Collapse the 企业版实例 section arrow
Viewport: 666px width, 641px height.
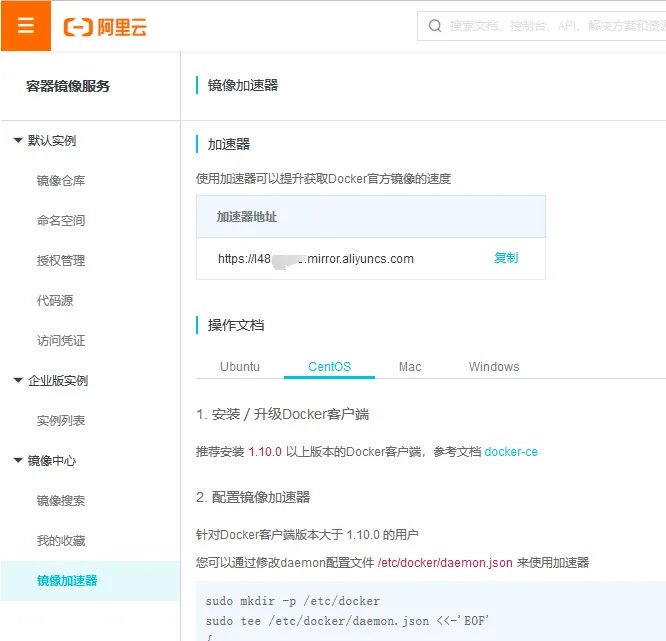18,380
